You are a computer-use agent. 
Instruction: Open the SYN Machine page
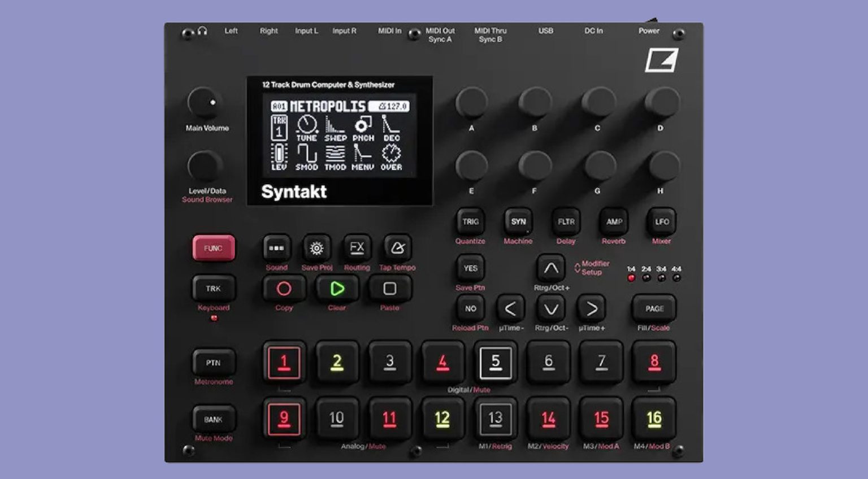tap(518, 222)
